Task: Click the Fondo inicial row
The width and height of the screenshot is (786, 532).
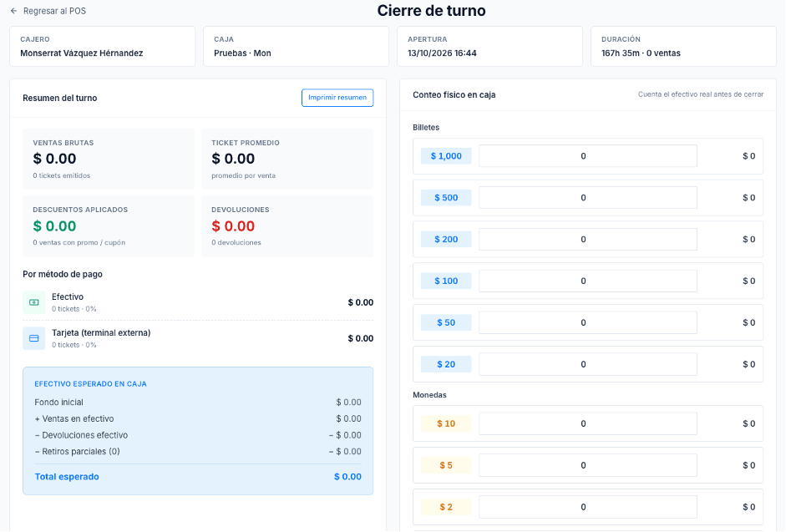Action: point(198,403)
